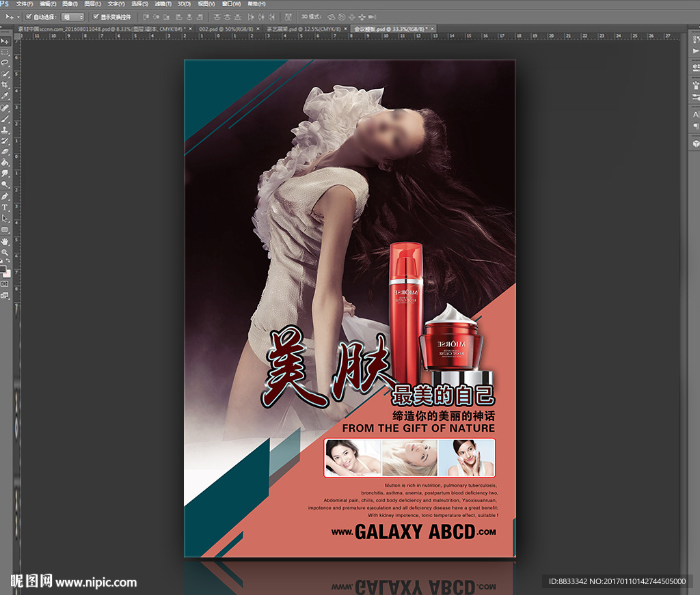700x595 pixels.
Task: Toggle Quick Mask mode
Action: point(5,283)
